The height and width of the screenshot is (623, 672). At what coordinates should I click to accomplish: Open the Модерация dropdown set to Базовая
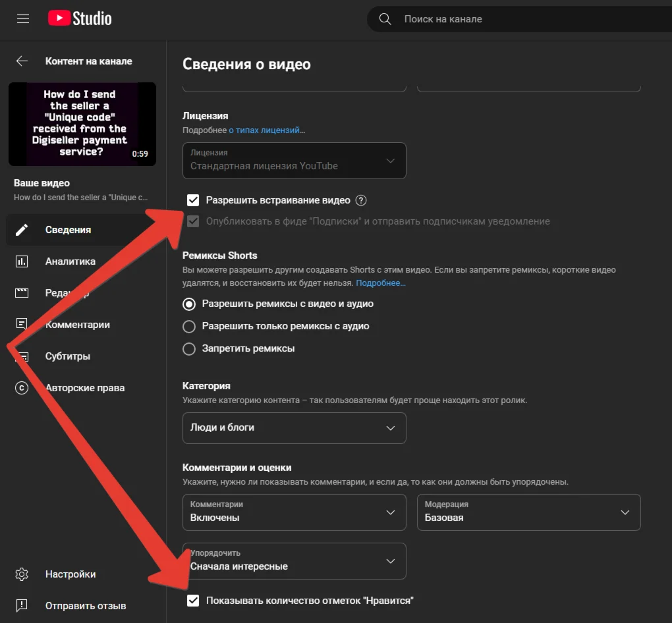pos(528,512)
